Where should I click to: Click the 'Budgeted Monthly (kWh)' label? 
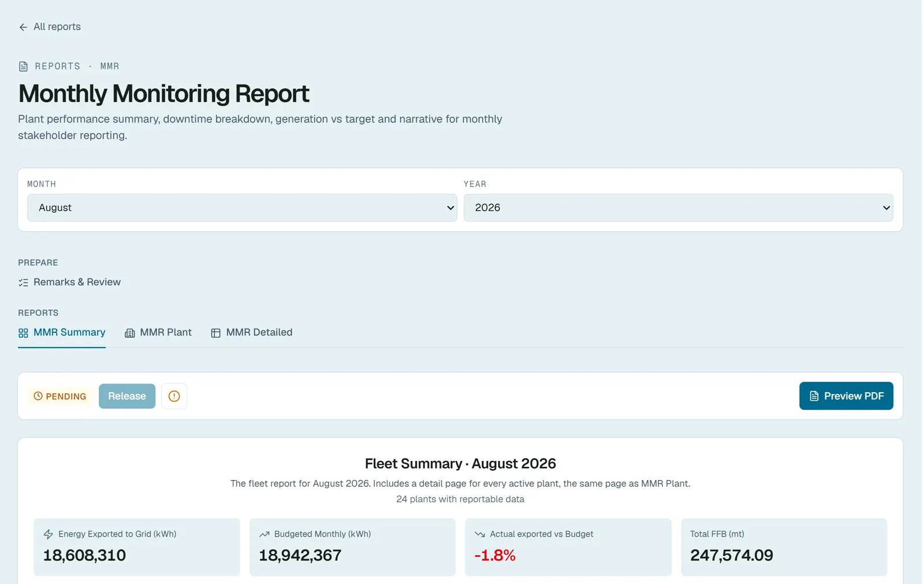[x=323, y=534]
